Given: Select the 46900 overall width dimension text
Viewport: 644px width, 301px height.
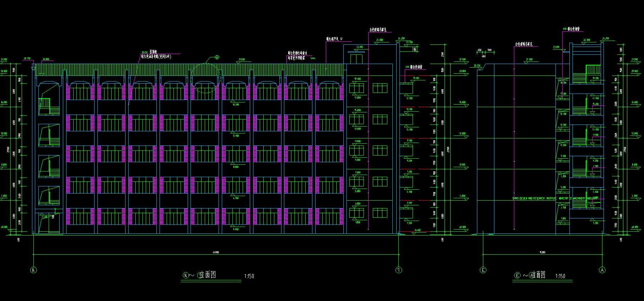Looking at the screenshot, I should (216, 253).
